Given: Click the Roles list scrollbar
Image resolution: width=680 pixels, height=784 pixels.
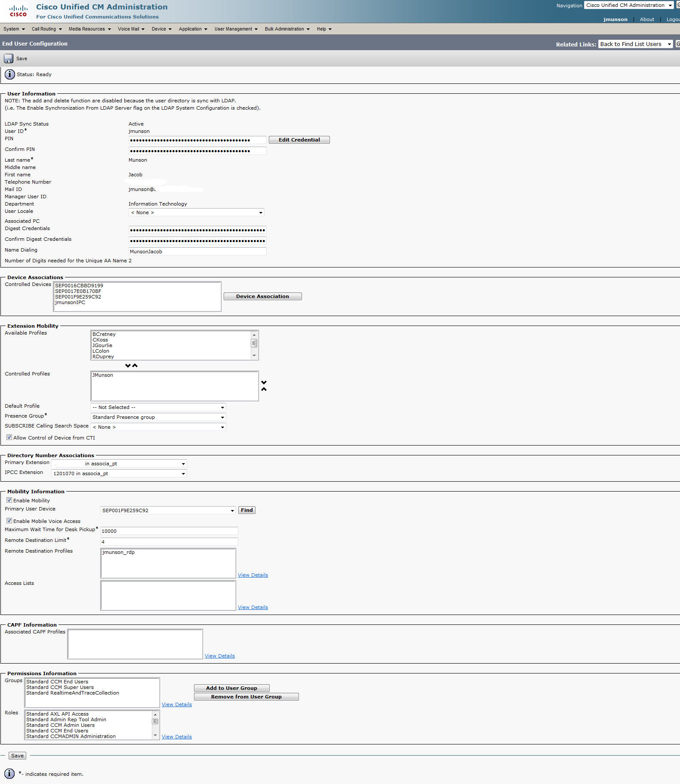Looking at the screenshot, I should 155,725.
